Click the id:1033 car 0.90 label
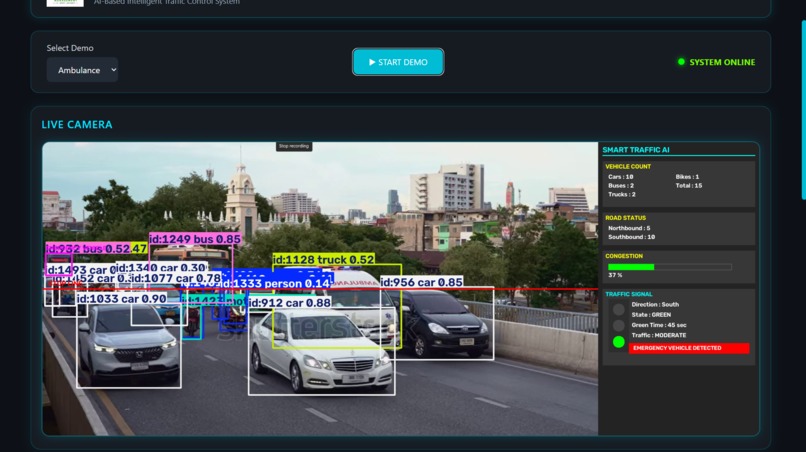This screenshot has height=452, width=806. pos(121,299)
